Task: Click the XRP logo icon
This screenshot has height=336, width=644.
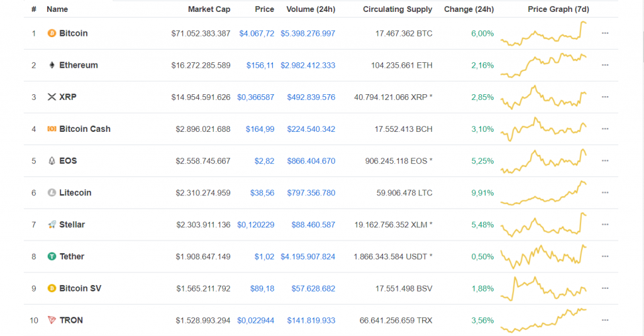Action: (52, 97)
